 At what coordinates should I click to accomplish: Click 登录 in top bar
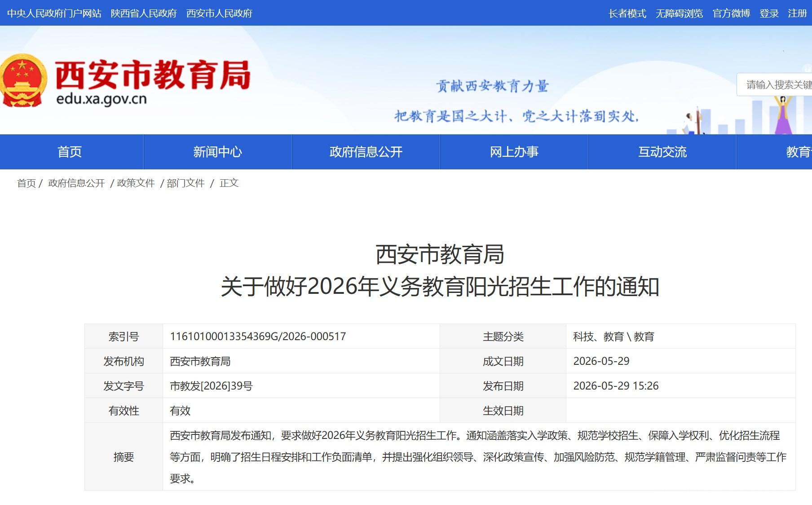point(769,13)
